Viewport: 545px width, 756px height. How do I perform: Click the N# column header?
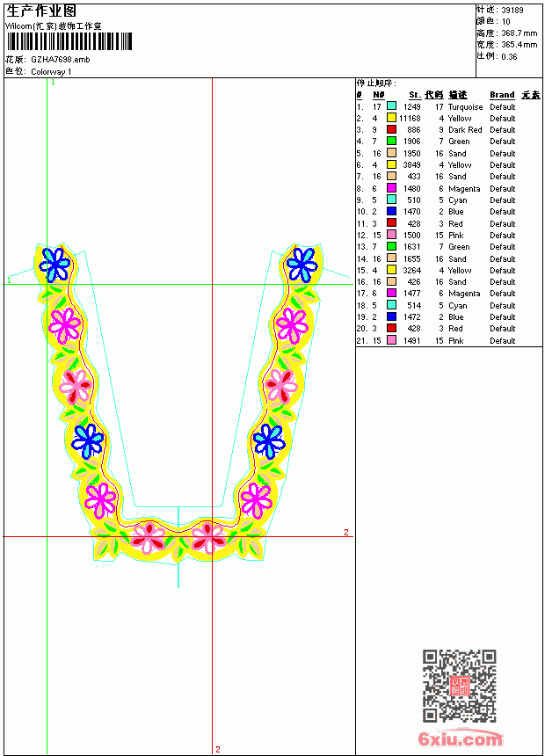379,95
